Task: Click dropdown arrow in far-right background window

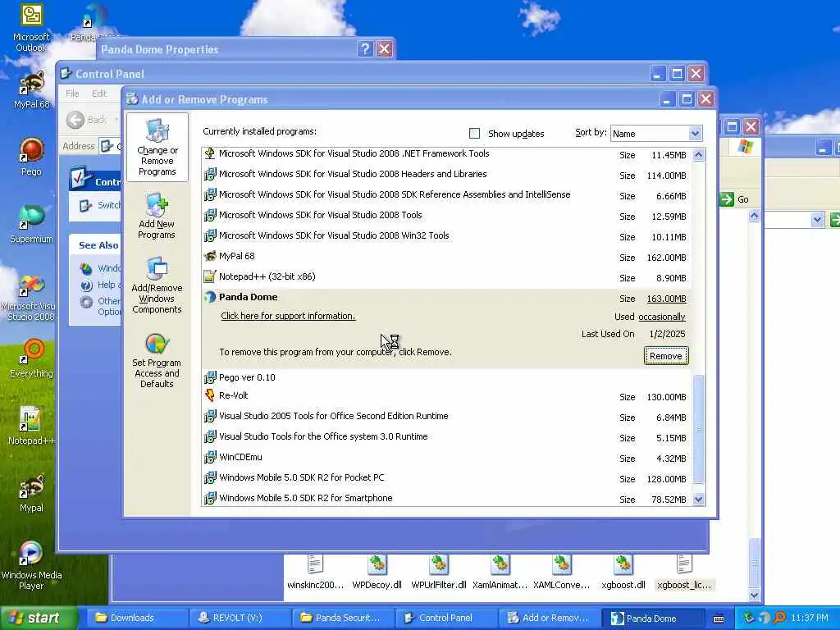Action: [x=817, y=220]
